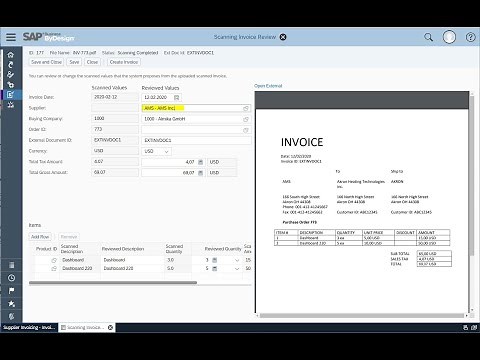
Task: Open the Open External link
Action: pos(268,86)
